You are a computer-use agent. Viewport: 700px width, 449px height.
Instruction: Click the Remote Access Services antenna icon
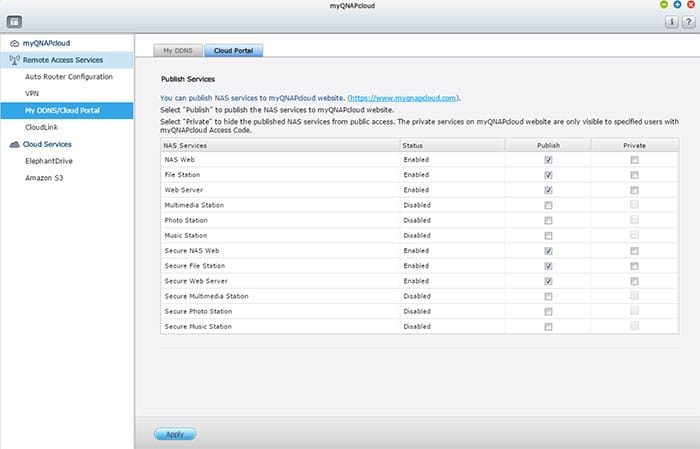pyautogui.click(x=14, y=60)
